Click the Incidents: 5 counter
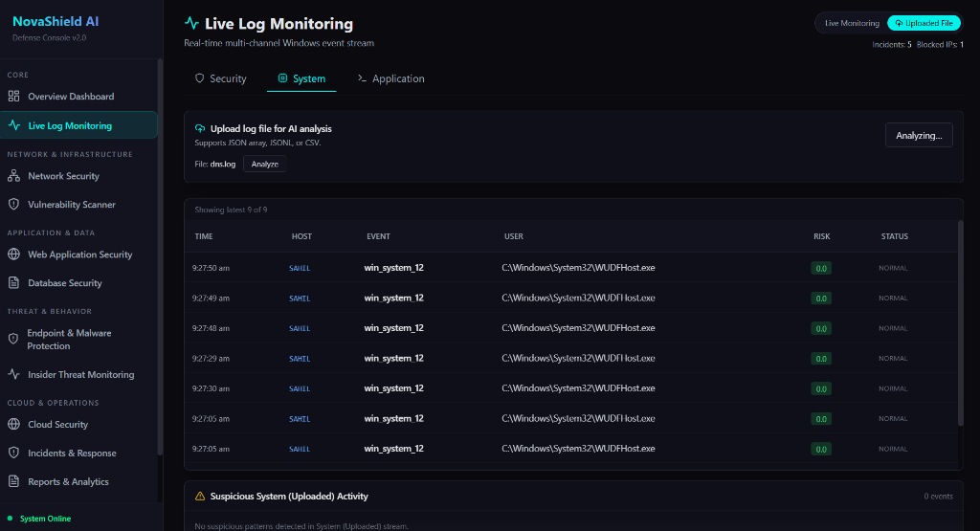The width and height of the screenshot is (980, 531). 891,44
